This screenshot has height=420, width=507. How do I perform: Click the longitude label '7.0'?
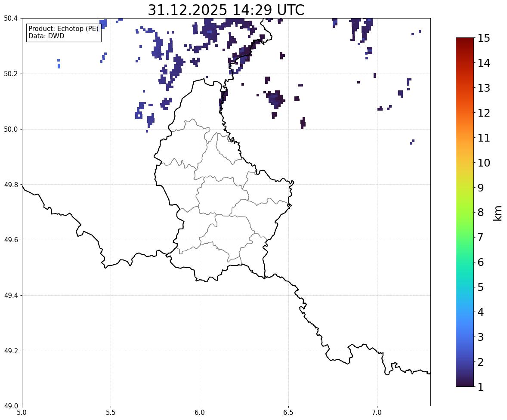pyautogui.click(x=377, y=413)
